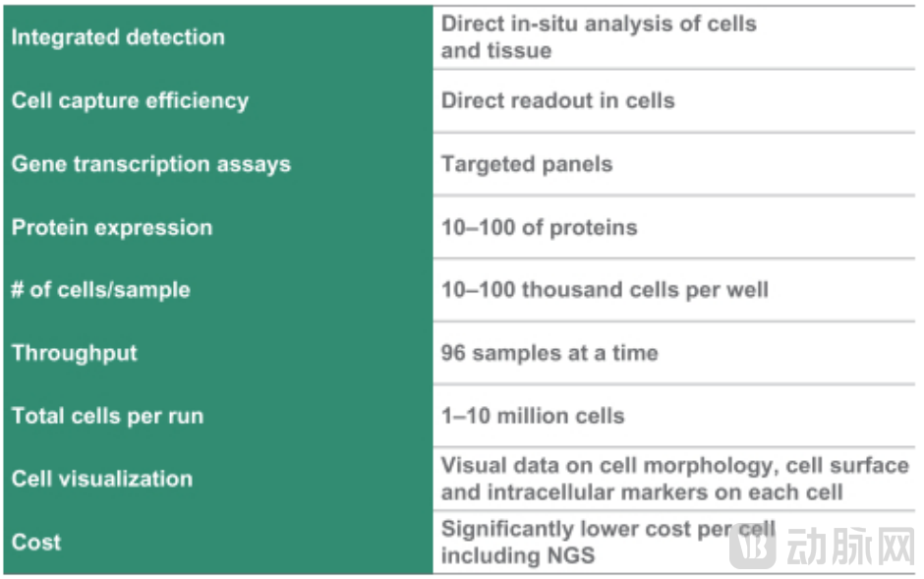Click the 1–10 million cells value

(x=533, y=416)
